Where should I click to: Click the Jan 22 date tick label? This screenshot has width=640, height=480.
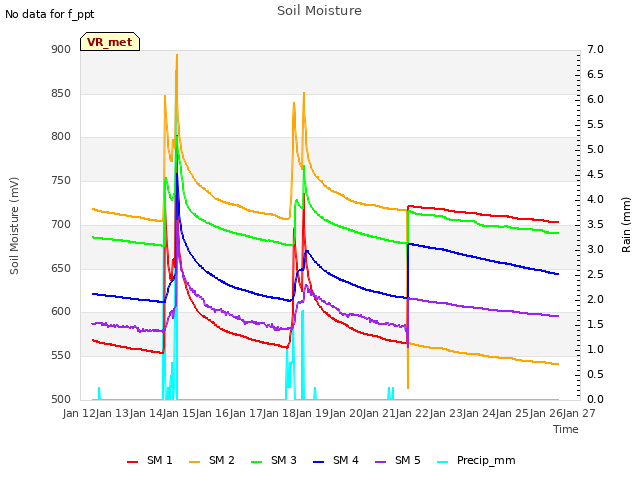point(413,414)
